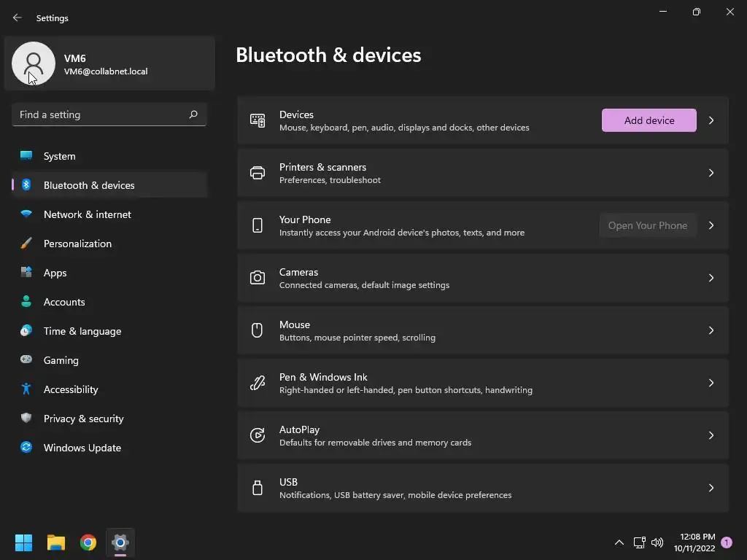This screenshot has width=747, height=560.
Task: Click the search magnifier icon
Action: [193, 114]
